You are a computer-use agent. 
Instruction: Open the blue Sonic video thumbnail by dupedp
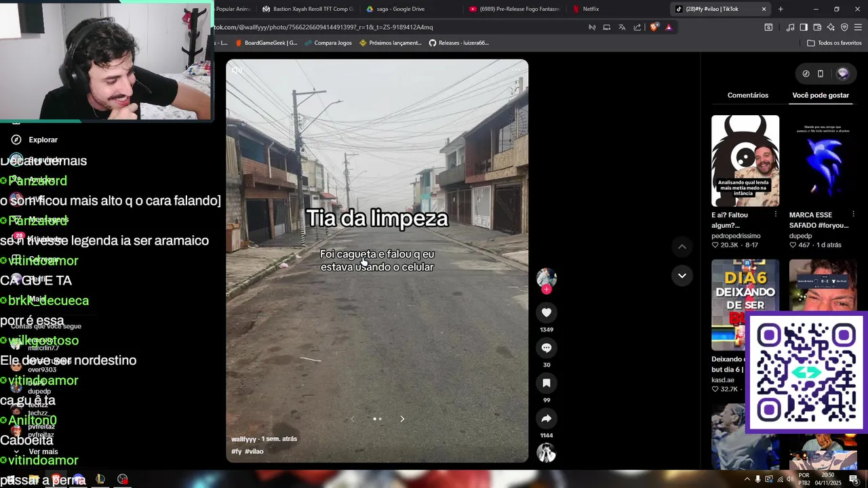823,161
